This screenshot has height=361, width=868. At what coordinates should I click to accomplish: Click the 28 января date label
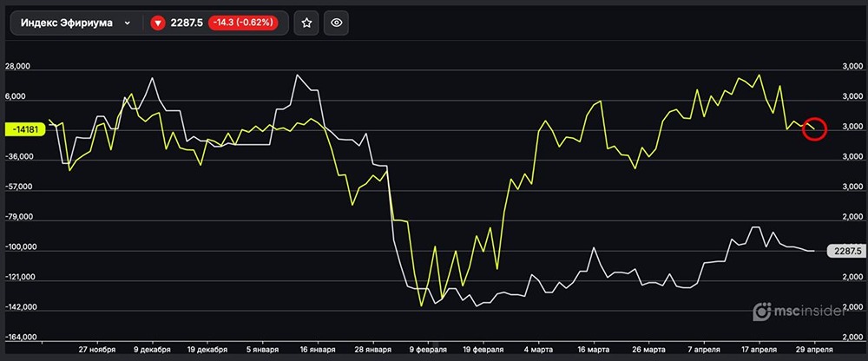pyautogui.click(x=372, y=350)
